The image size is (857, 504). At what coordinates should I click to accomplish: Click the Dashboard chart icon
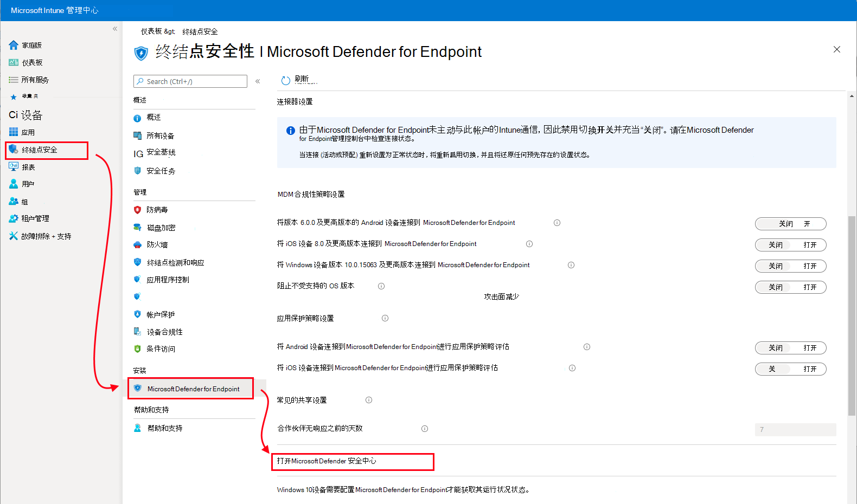(14, 62)
